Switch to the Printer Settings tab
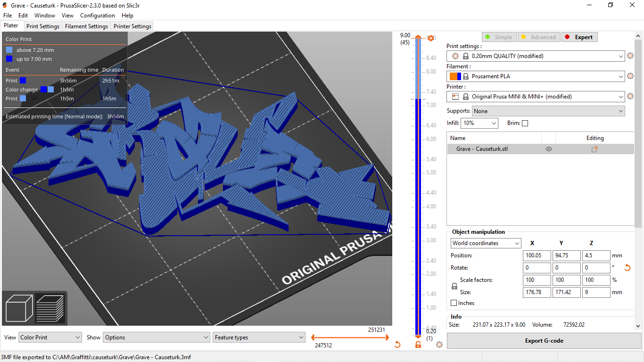 (132, 26)
